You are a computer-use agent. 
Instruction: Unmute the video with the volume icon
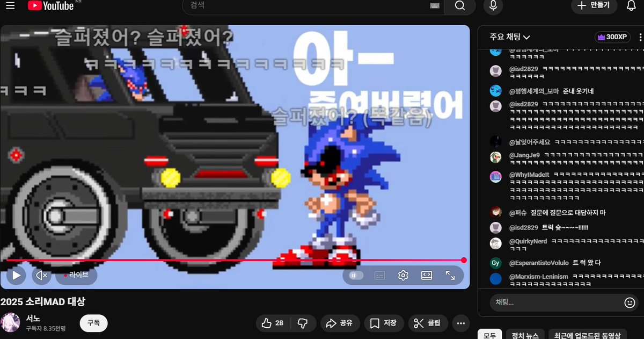(x=41, y=275)
